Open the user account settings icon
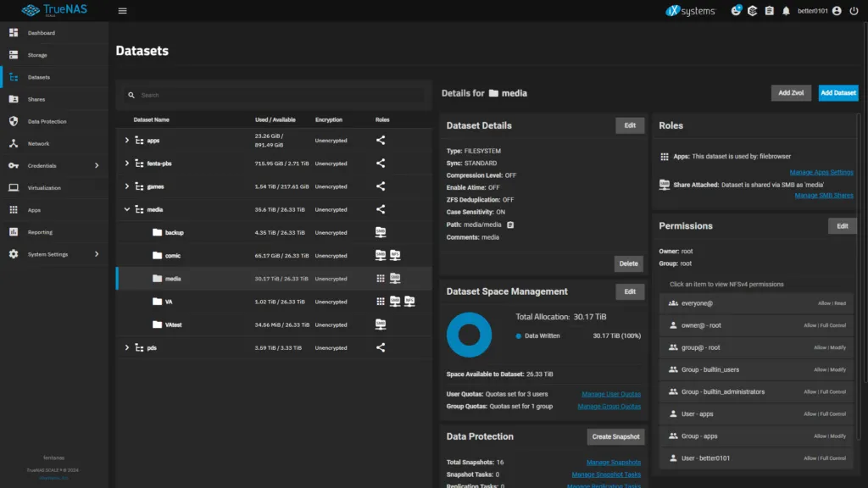This screenshot has height=488, width=868. [x=836, y=10]
